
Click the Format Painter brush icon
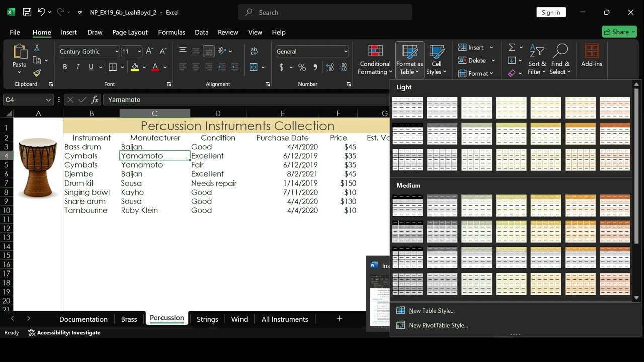(x=37, y=73)
